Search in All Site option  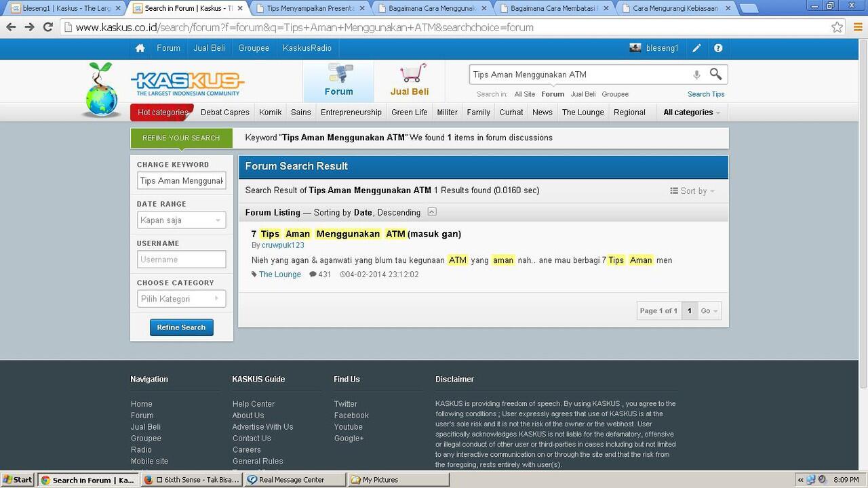(x=525, y=94)
